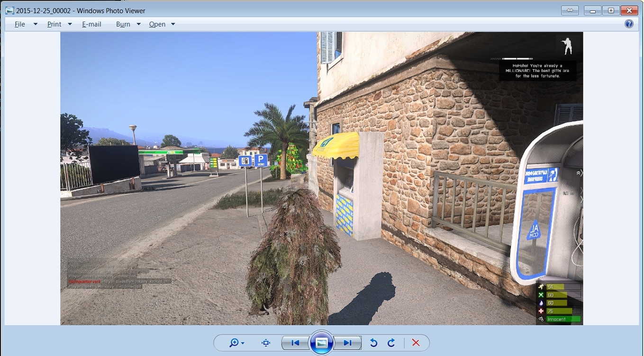Open the magnifier zoom display-size control
644x356 pixels.
pos(236,343)
